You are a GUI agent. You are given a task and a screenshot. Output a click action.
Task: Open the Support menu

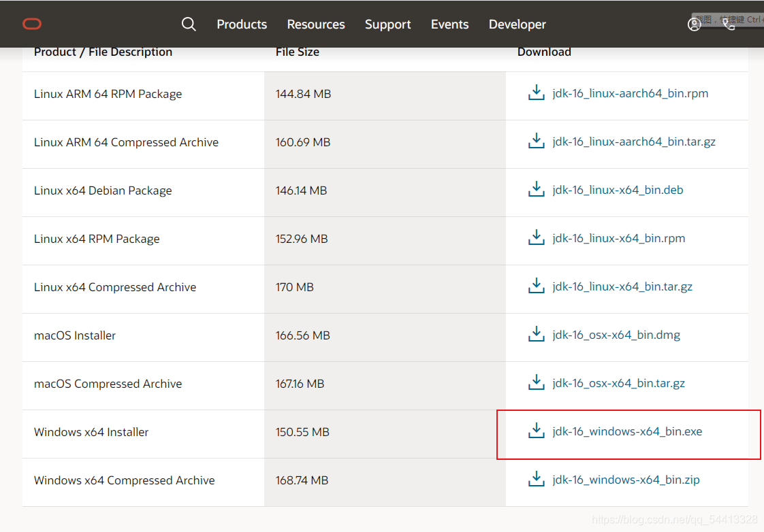pyautogui.click(x=388, y=24)
